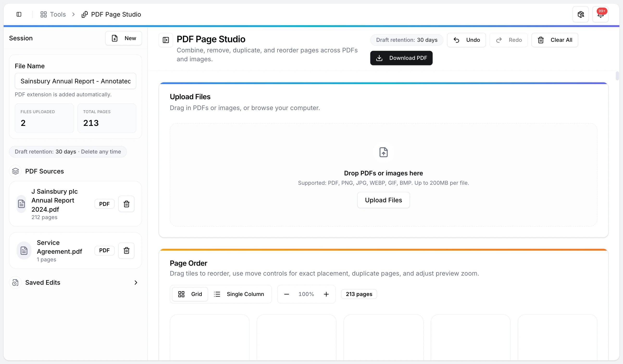Click the Total Pages 213 card
The image size is (623, 364).
coord(107,118)
